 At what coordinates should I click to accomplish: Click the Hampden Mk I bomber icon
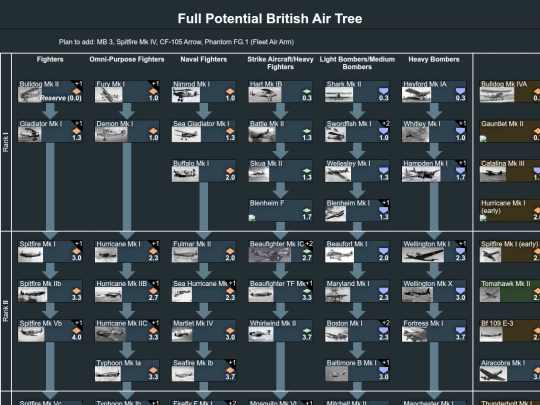tap(460, 170)
